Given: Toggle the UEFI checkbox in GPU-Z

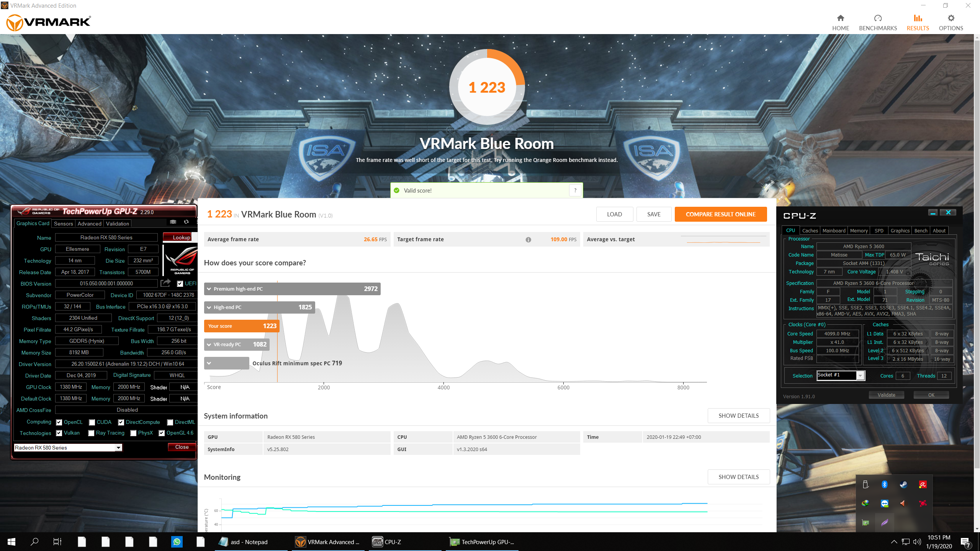Looking at the screenshot, I should 180,284.
